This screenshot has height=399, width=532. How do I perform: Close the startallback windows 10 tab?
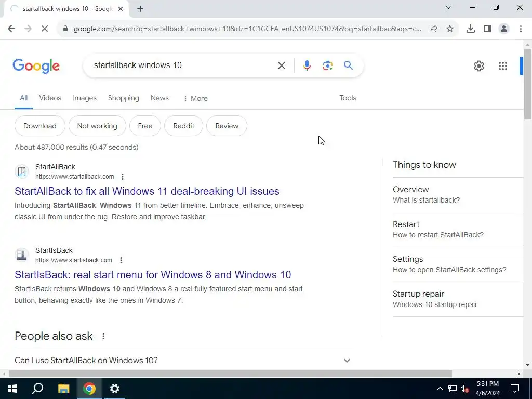click(x=121, y=9)
